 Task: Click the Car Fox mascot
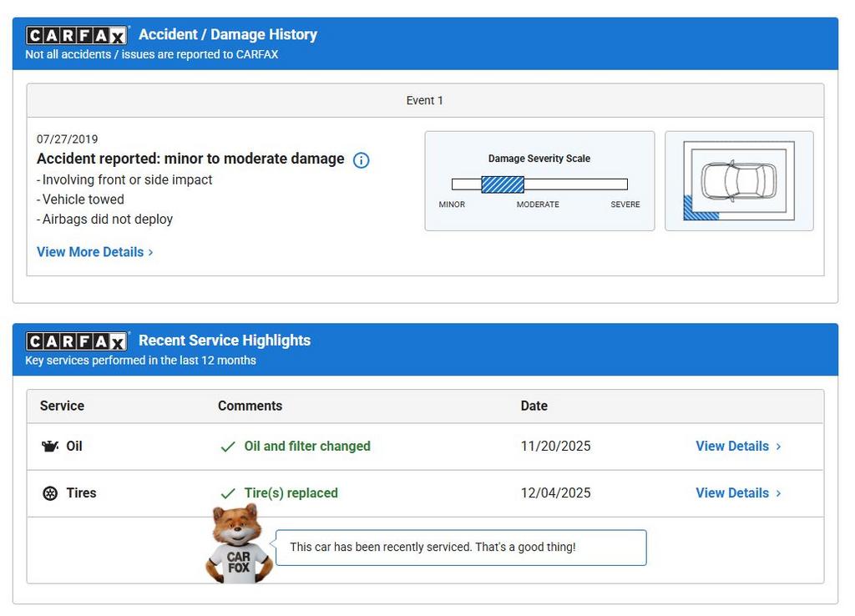pos(238,544)
